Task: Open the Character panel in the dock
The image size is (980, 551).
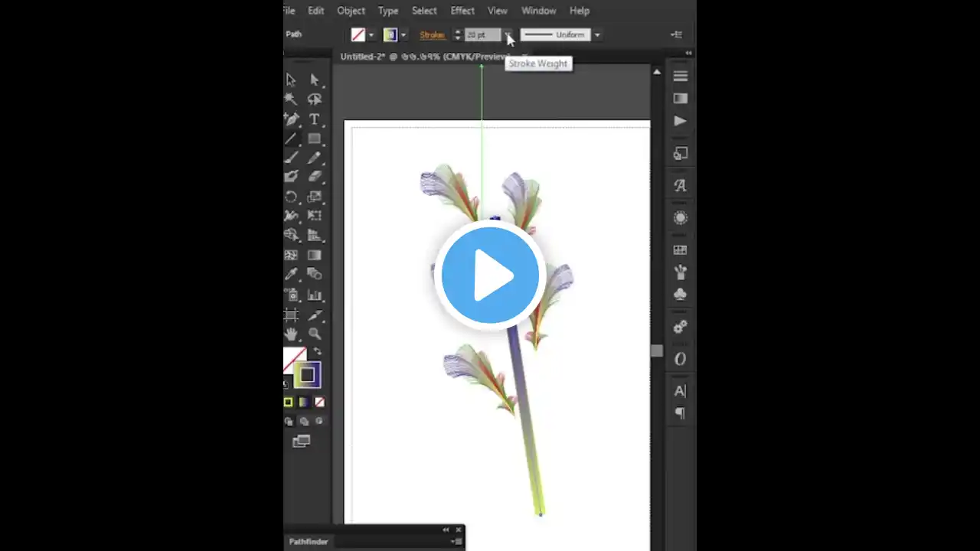Action: tap(680, 391)
